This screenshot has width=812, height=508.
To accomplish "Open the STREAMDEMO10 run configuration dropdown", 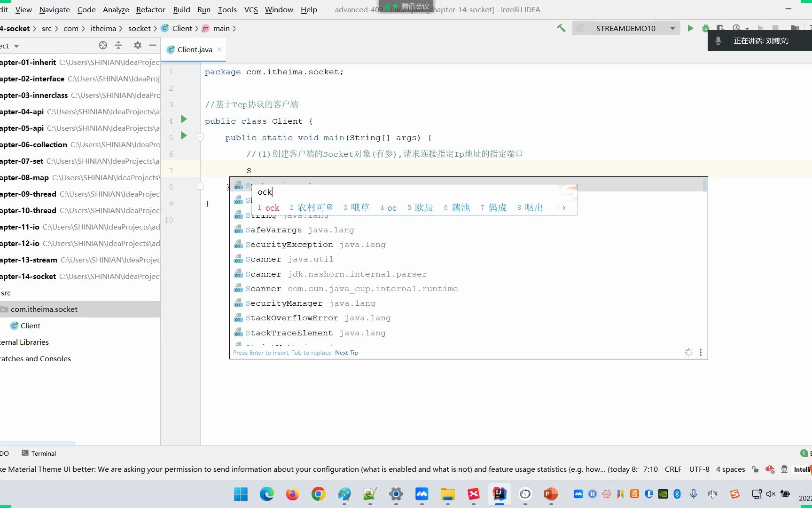I will 672,28.
